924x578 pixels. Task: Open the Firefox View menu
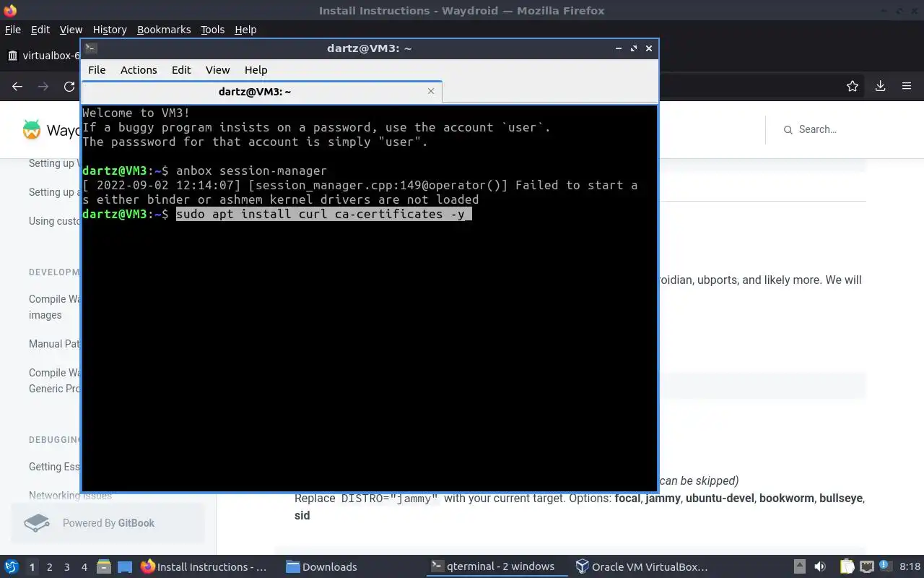(71, 30)
